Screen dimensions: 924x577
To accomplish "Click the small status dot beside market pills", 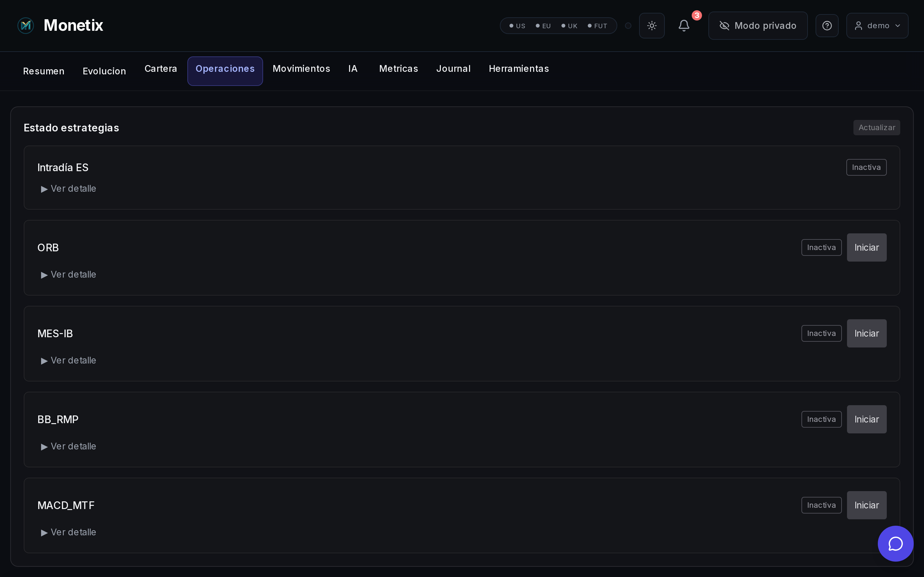I will pyautogui.click(x=628, y=26).
